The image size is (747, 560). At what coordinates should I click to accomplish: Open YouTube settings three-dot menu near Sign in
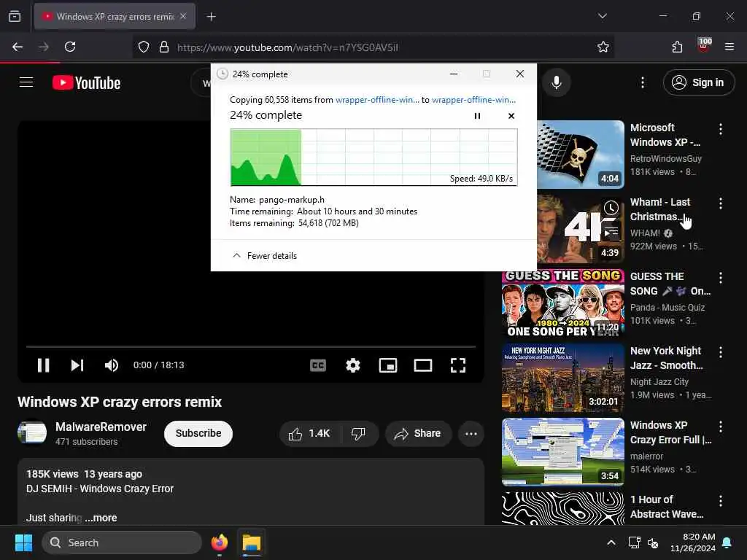(642, 82)
